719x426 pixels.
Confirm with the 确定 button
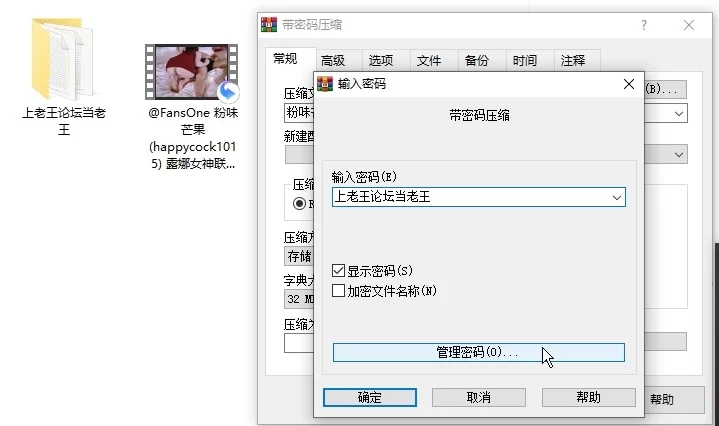tap(370, 398)
